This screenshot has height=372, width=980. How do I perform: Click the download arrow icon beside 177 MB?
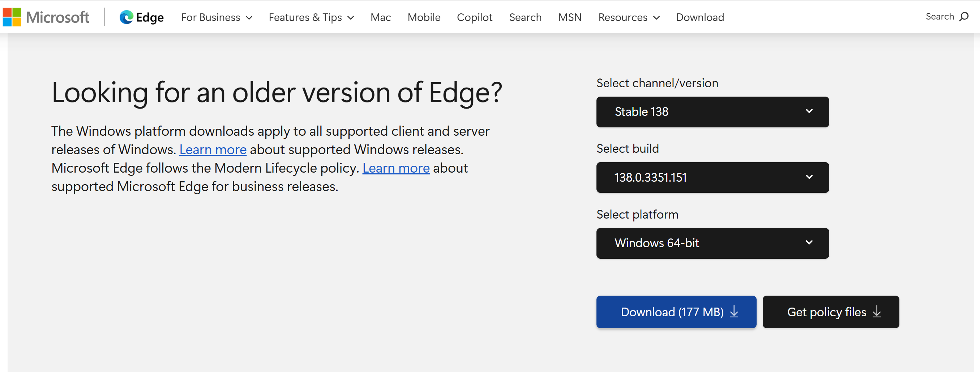(734, 312)
